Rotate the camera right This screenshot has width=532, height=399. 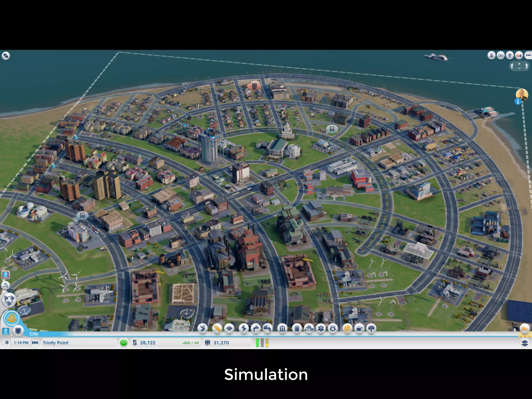[527, 66]
